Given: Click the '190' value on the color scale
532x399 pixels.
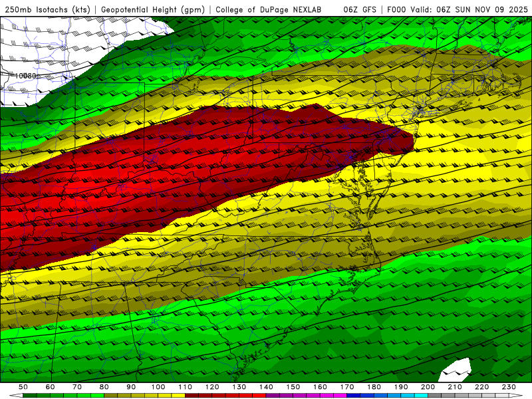Looking at the screenshot, I should click(401, 387).
